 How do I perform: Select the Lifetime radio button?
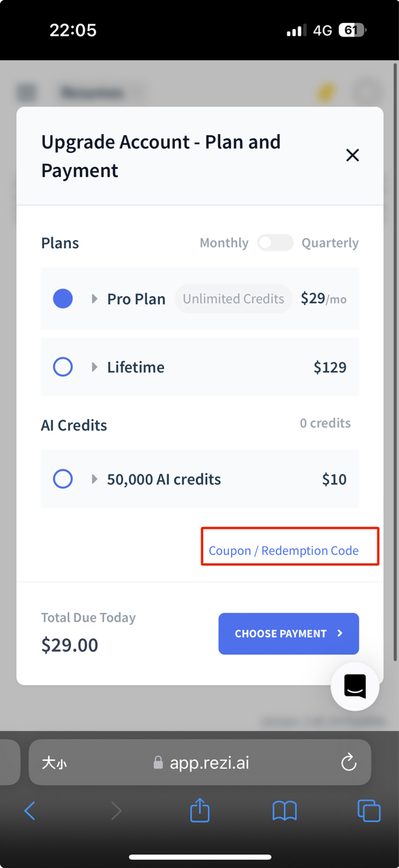click(x=63, y=367)
